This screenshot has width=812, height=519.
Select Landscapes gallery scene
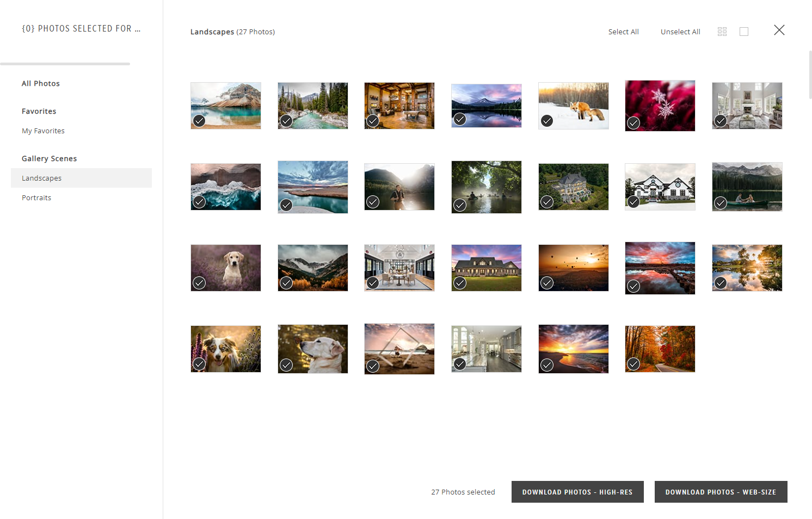point(81,178)
